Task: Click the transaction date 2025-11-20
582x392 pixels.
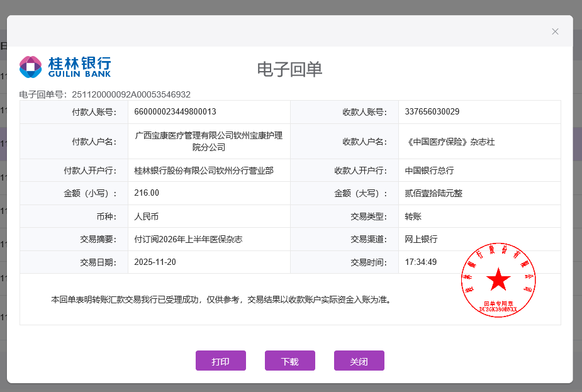Action: click(155, 262)
